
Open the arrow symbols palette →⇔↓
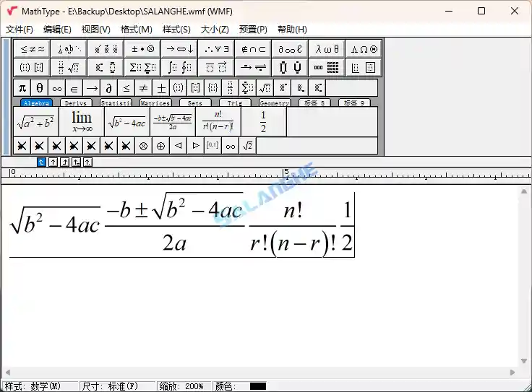pos(179,49)
